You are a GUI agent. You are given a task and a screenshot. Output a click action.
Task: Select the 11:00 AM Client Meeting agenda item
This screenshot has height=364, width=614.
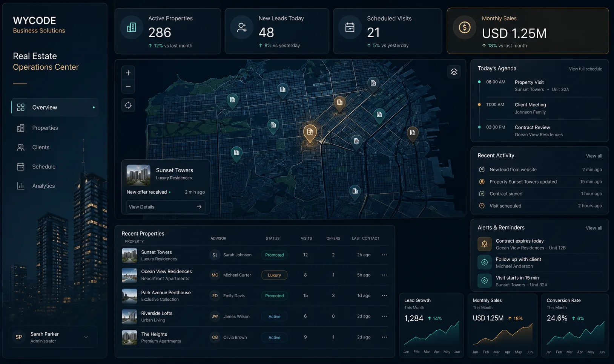coord(540,108)
